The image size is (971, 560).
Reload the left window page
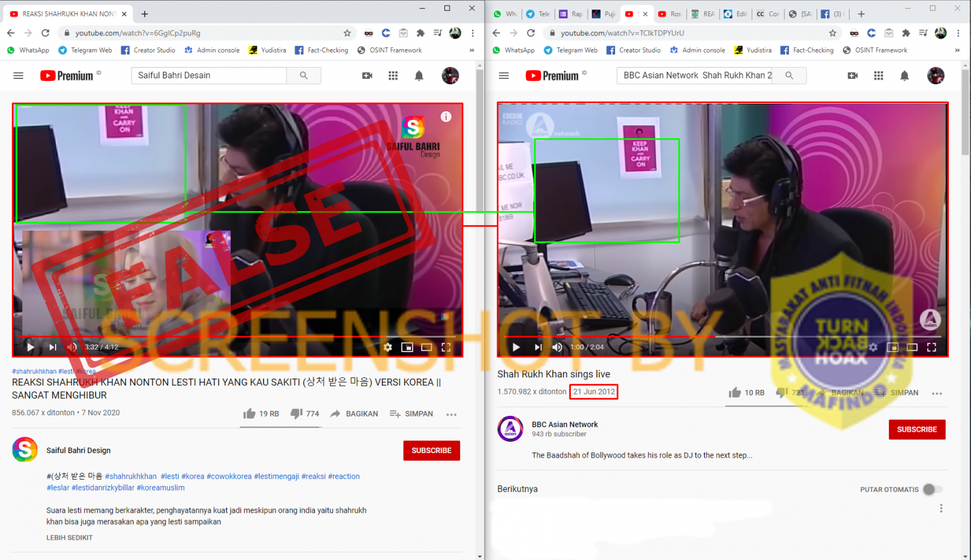46,33
